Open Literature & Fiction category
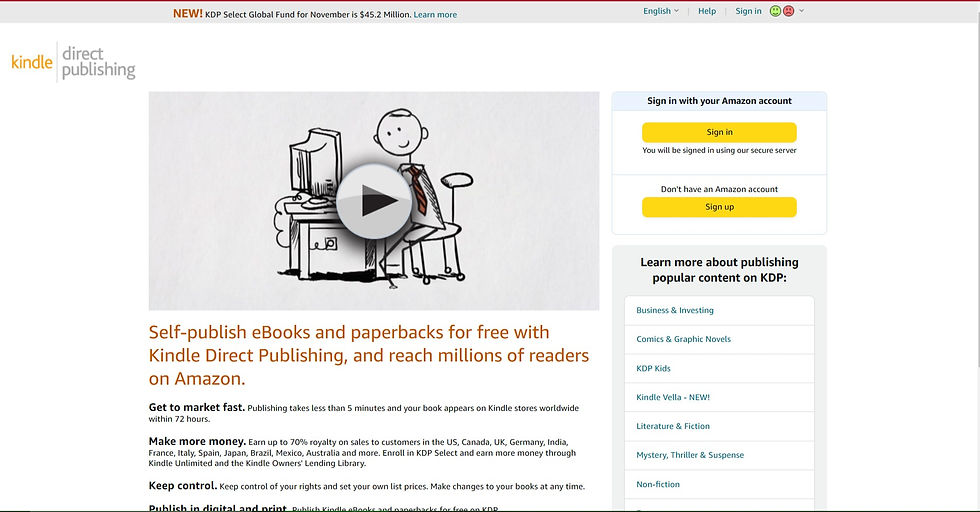Image resolution: width=980 pixels, height=512 pixels. click(672, 426)
